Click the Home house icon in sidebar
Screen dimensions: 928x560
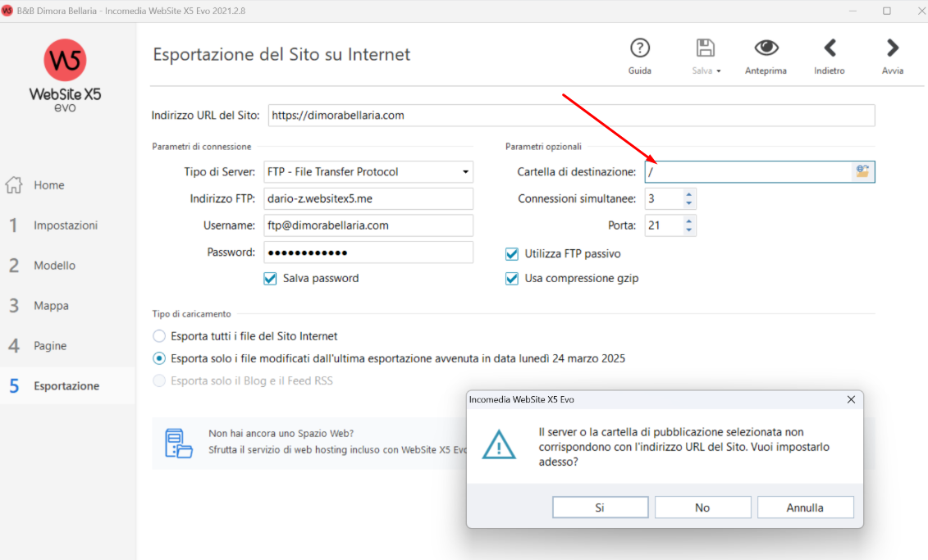[14, 185]
